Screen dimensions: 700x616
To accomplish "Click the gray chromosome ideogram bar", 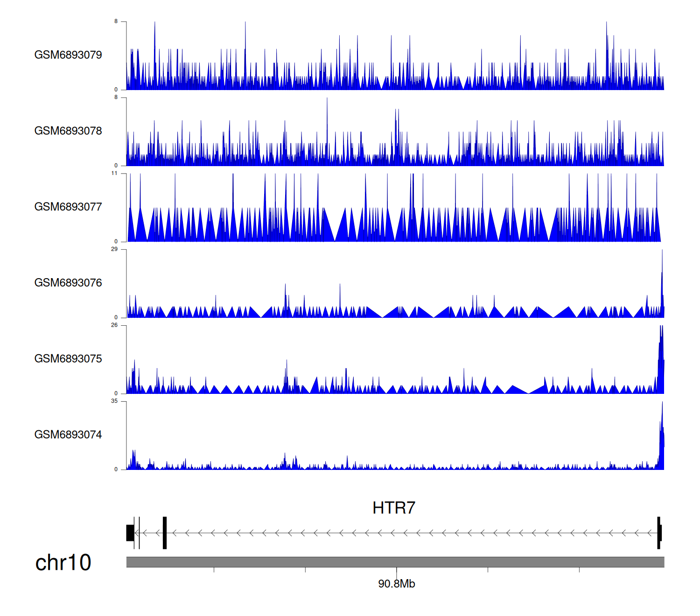I will pyautogui.click(x=395, y=562).
